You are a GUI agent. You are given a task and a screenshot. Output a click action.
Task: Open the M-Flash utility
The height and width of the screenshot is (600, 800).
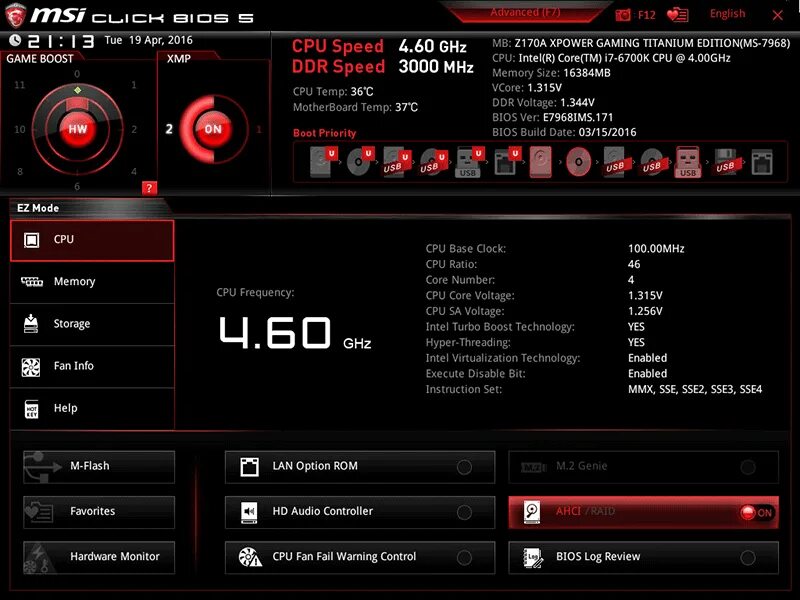pyautogui.click(x=99, y=467)
